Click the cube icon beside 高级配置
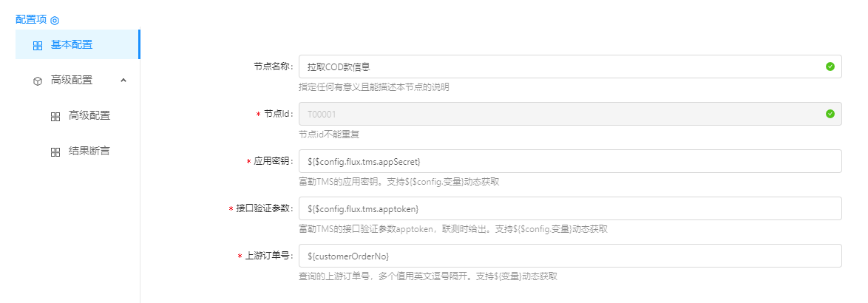The height and width of the screenshot is (303, 868). 38,81
